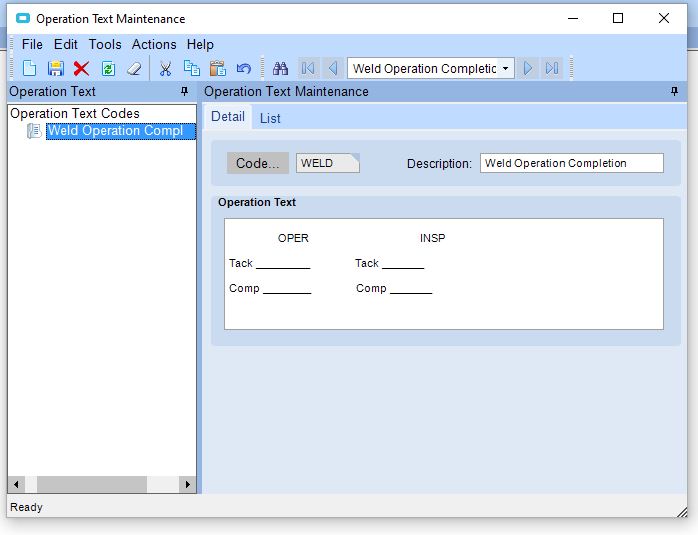Go to previous record arrow

pyautogui.click(x=333, y=68)
